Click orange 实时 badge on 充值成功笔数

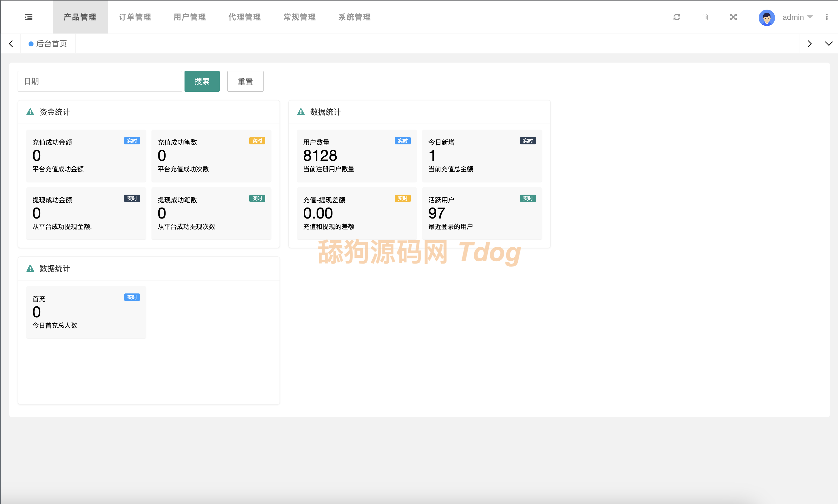coord(257,141)
